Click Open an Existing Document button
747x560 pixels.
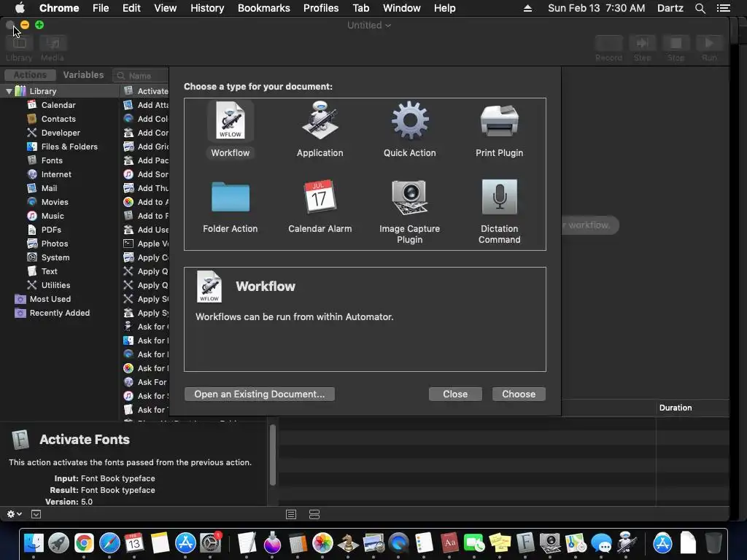point(260,394)
